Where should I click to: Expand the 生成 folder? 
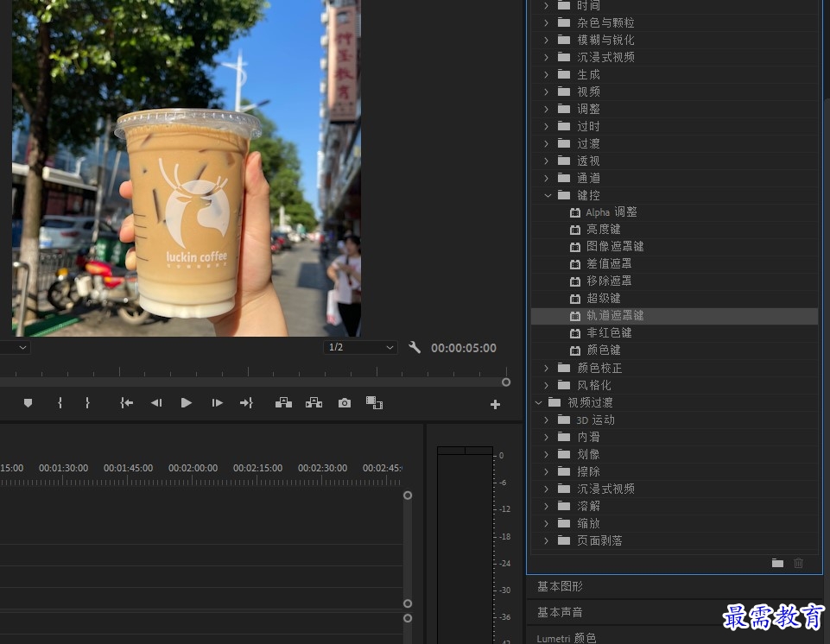pyautogui.click(x=546, y=74)
